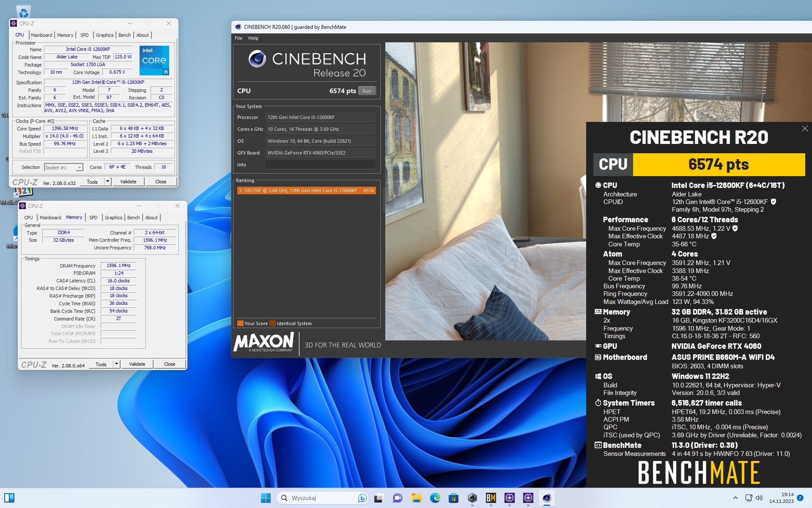812x508 pixels.
Task: Open the notification badge showing 2
Action: pos(800,498)
